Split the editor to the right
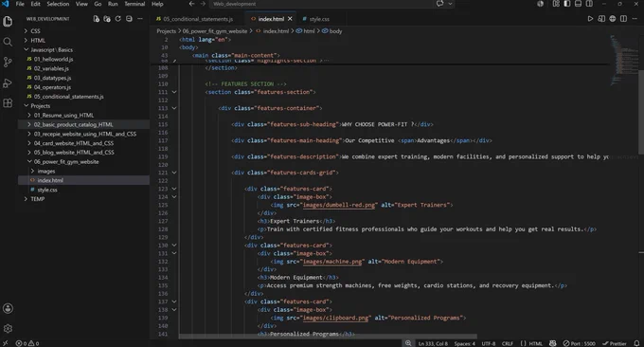The width and height of the screenshot is (644, 347). (623, 19)
